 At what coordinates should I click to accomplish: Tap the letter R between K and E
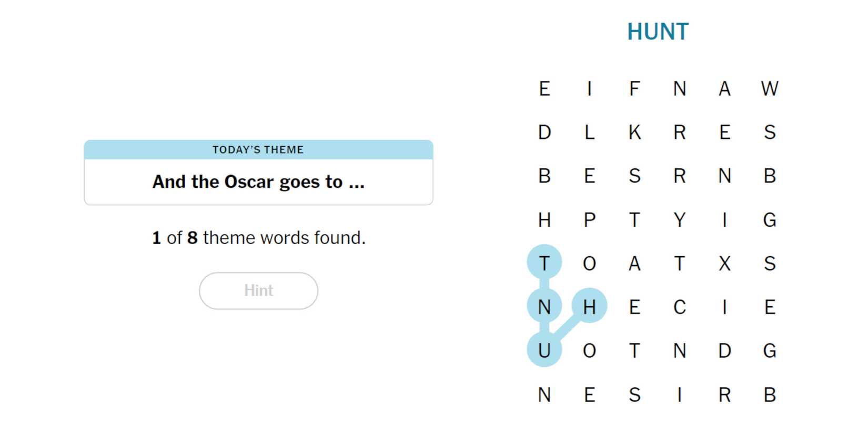679,132
